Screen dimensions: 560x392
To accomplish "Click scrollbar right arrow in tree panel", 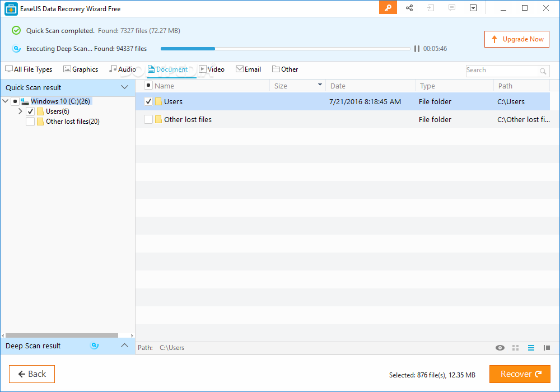I will point(132,335).
